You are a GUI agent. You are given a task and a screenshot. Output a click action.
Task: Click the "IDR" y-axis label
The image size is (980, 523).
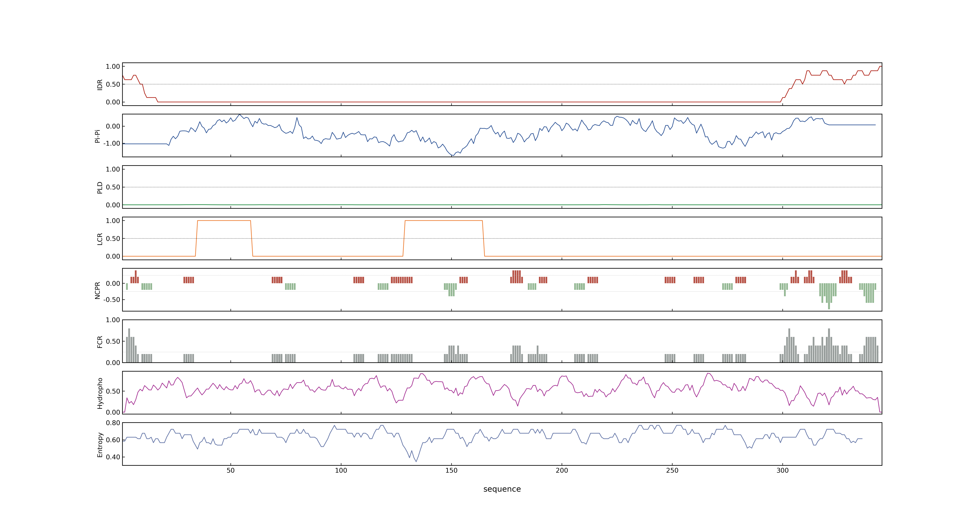pos(100,85)
